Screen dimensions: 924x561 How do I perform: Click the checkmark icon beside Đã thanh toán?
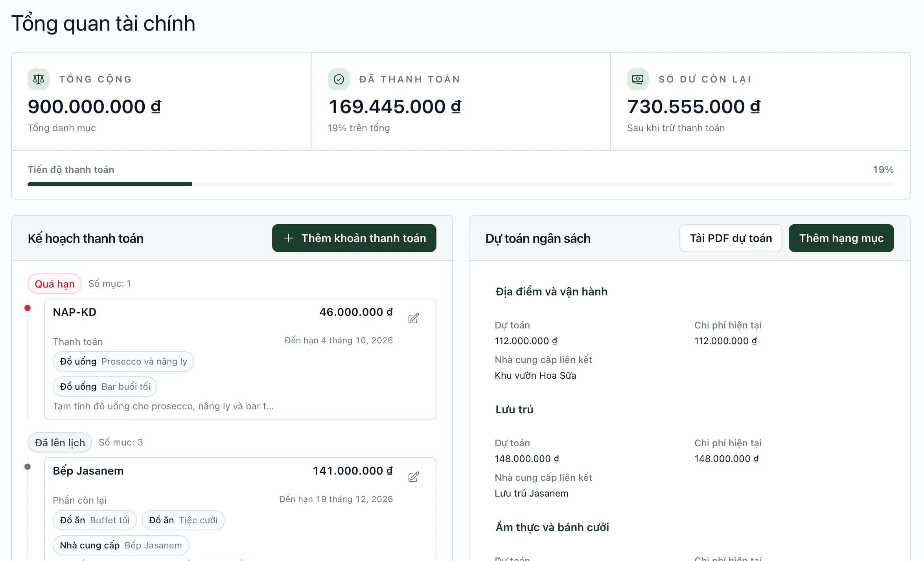click(x=339, y=79)
